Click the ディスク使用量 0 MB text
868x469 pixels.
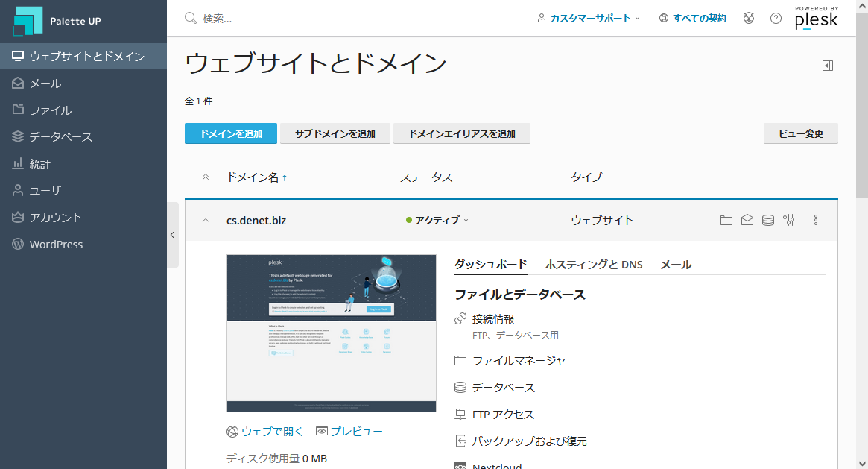276,459
